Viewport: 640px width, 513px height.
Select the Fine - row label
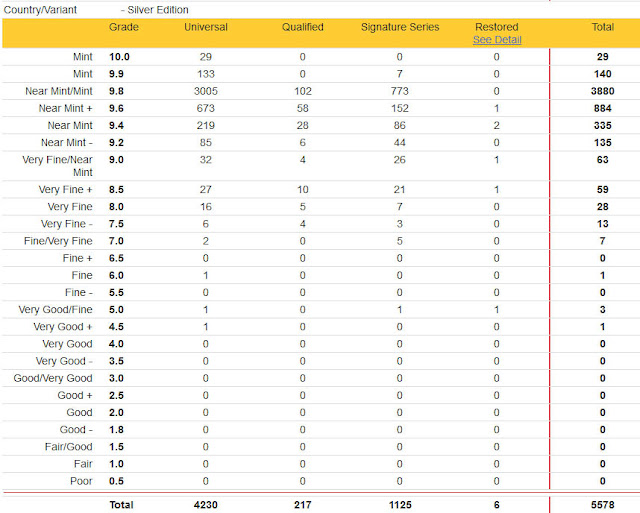click(x=78, y=292)
